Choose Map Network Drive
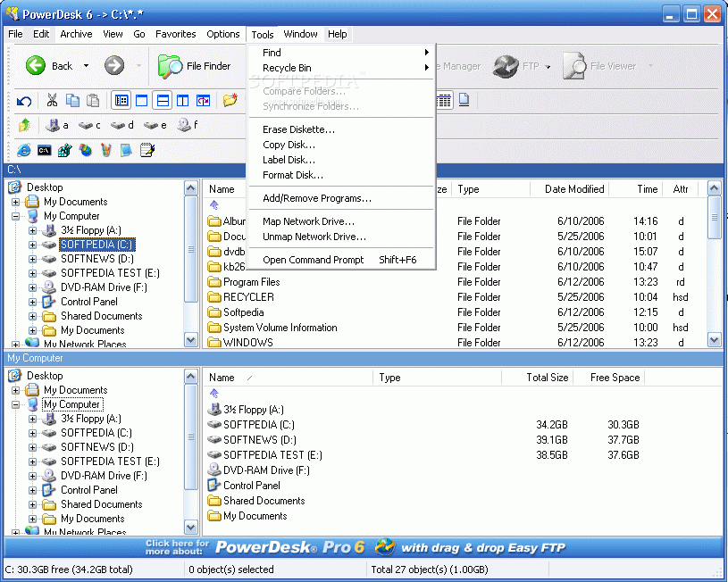The height and width of the screenshot is (582, 728). coord(342,221)
